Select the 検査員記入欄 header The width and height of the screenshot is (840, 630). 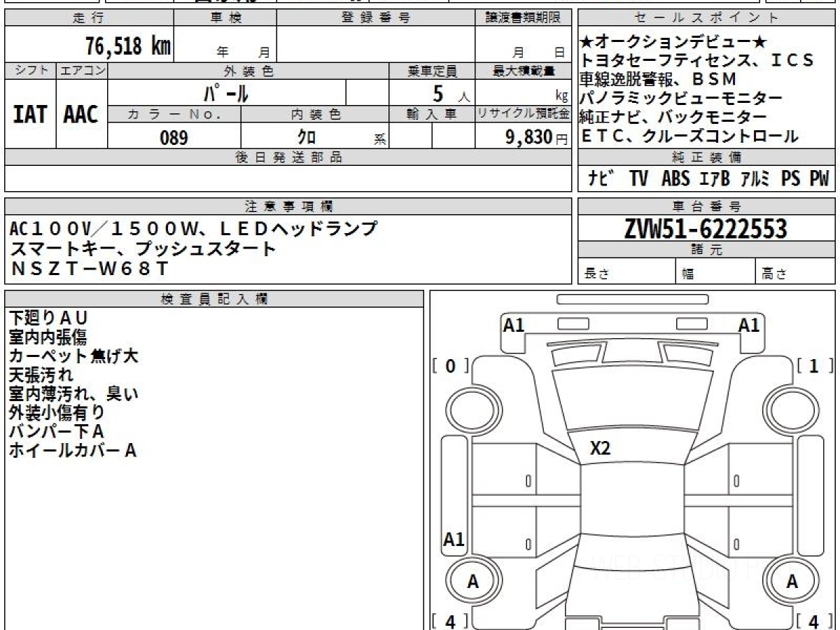[214, 299]
